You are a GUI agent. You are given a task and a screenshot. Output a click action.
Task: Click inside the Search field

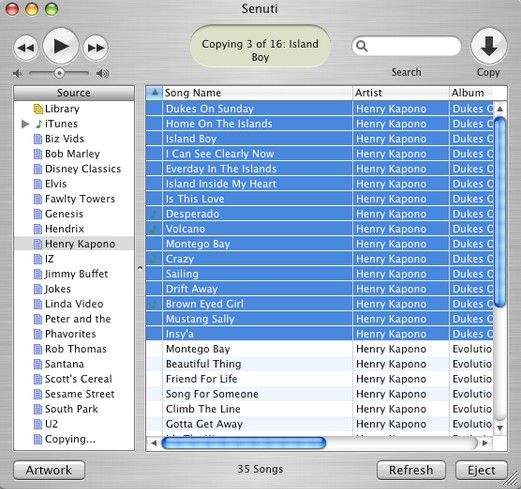pyautogui.click(x=406, y=46)
